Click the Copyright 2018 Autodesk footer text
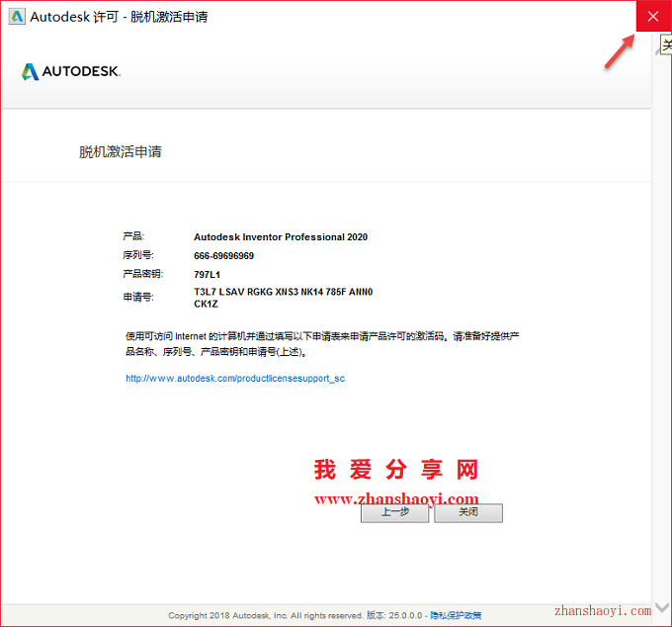Screen dimensions: 672x627 click(x=265, y=615)
